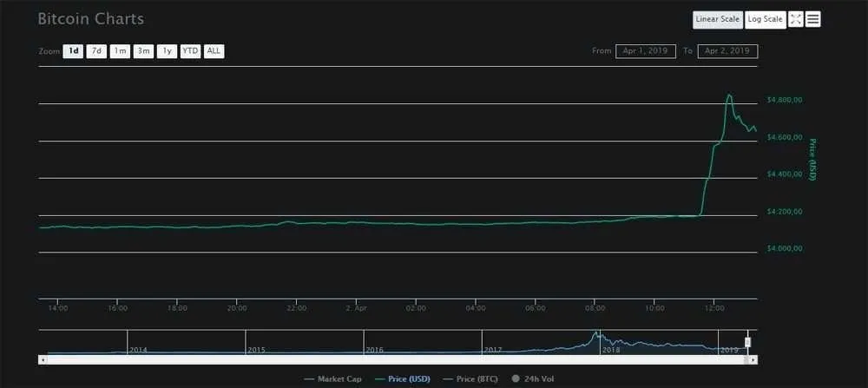Toggle fullscreen chart view icon
Viewport: 868px width, 388px height.
pyautogui.click(x=795, y=19)
